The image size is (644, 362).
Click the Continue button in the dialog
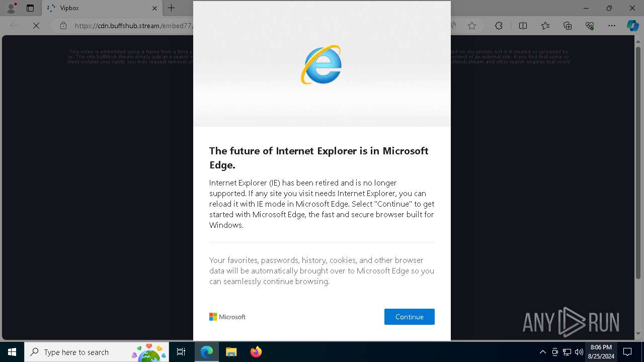409,317
